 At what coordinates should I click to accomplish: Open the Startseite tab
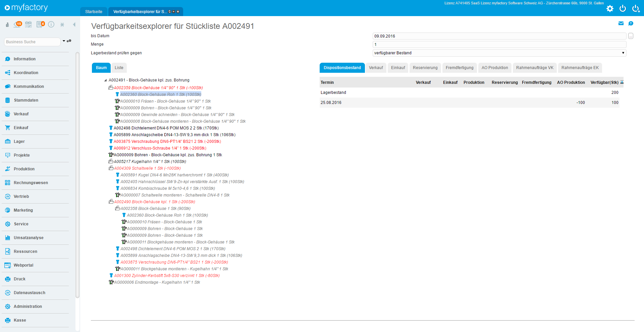click(x=94, y=12)
